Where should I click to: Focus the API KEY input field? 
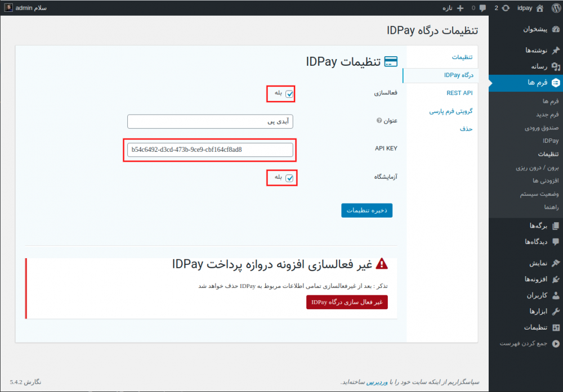210,150
